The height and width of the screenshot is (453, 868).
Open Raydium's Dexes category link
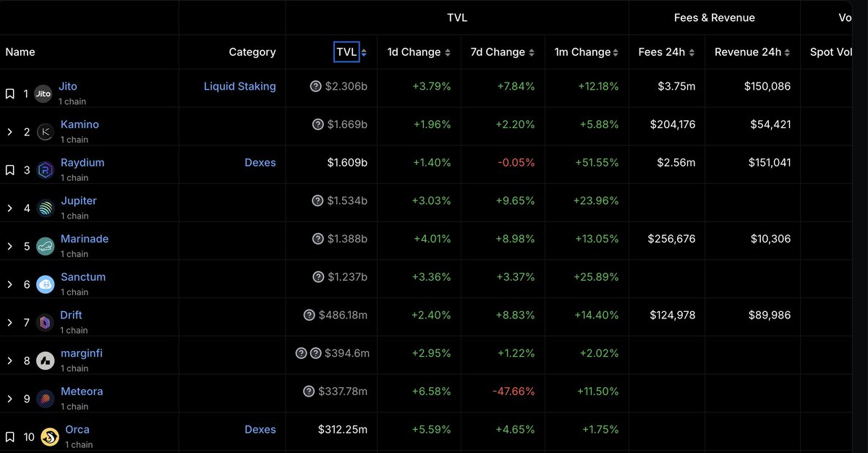tap(260, 163)
